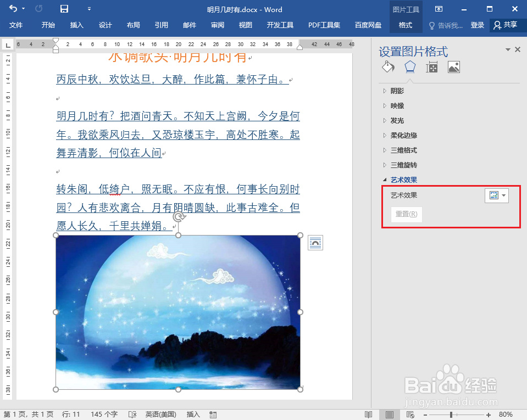Open the format pane options dropdown arrow

pyautogui.click(x=508, y=50)
